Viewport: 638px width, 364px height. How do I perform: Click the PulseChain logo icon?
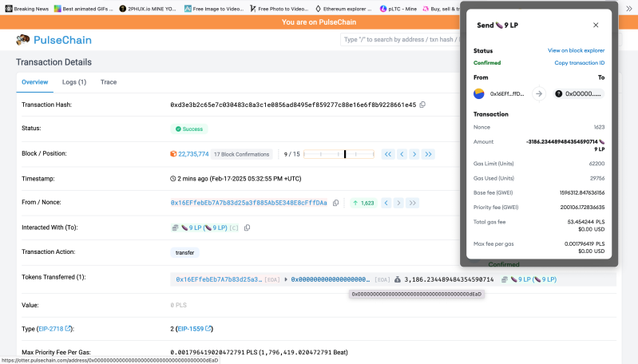[x=23, y=39]
